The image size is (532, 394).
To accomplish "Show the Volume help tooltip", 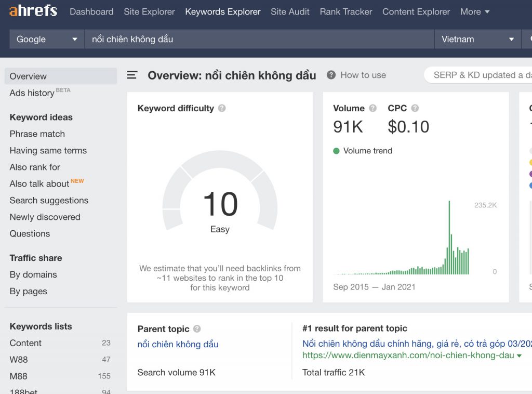I will [x=373, y=108].
